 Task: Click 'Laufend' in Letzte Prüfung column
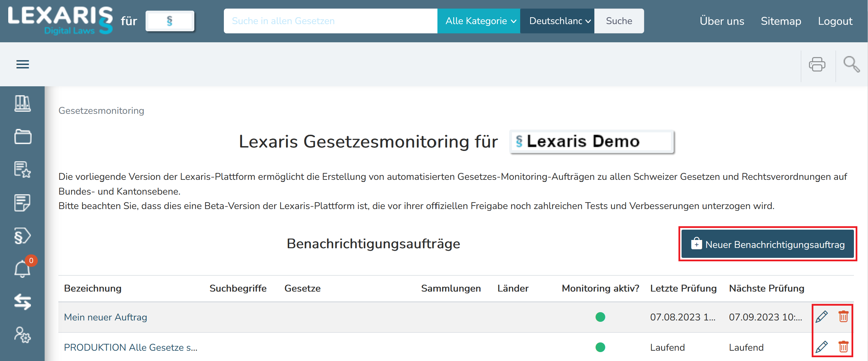pos(667,347)
